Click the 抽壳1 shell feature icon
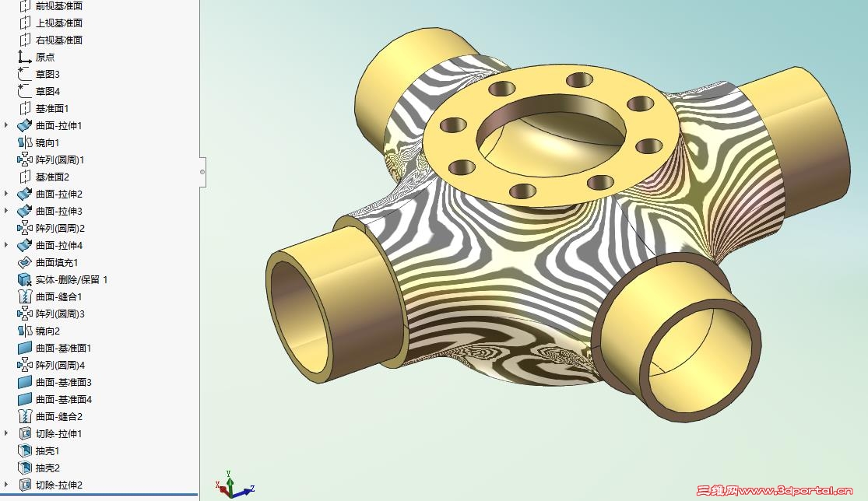The width and height of the screenshot is (868, 501). (25, 450)
